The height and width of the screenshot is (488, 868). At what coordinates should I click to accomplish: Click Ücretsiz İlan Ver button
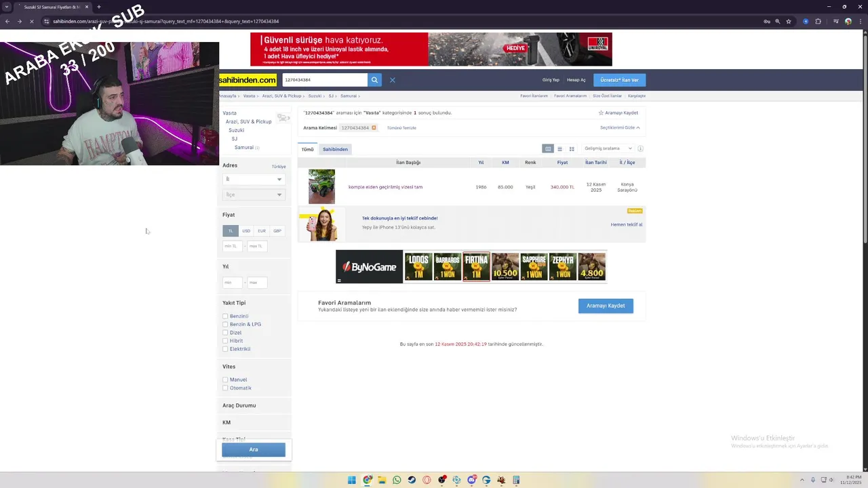pyautogui.click(x=619, y=80)
